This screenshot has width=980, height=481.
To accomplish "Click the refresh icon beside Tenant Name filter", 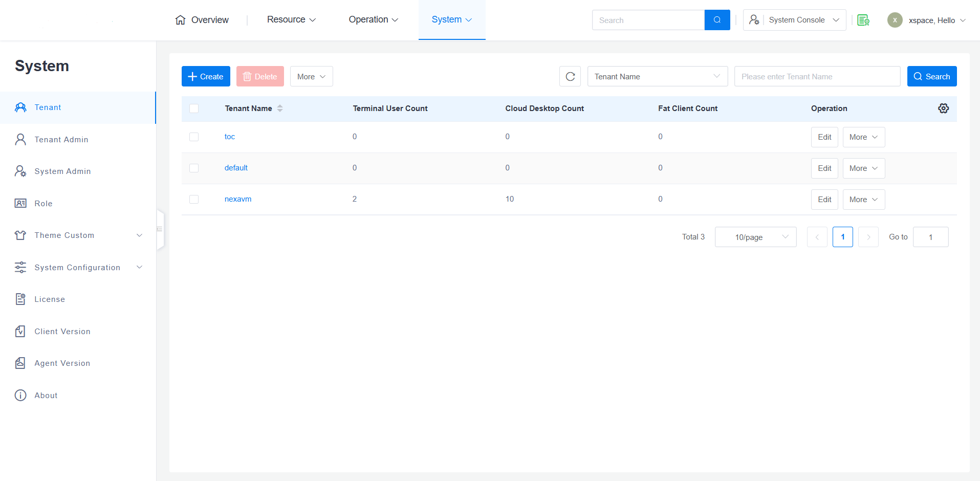I will [x=570, y=77].
